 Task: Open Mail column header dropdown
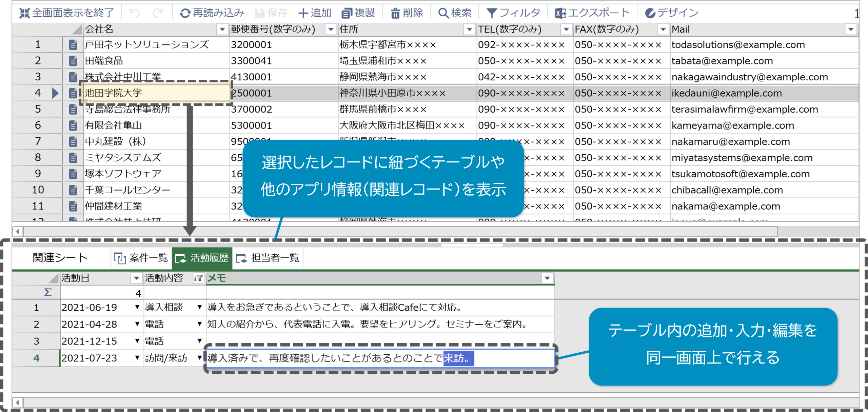[850, 30]
